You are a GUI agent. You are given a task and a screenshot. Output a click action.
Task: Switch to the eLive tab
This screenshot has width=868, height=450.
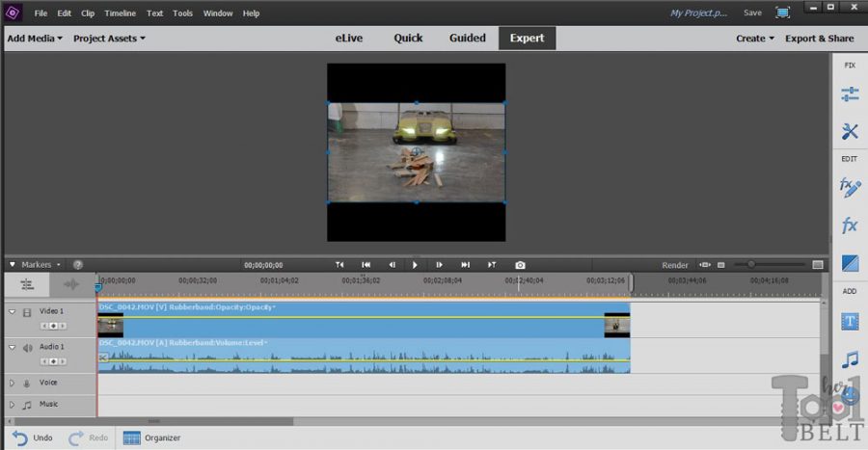coord(349,39)
